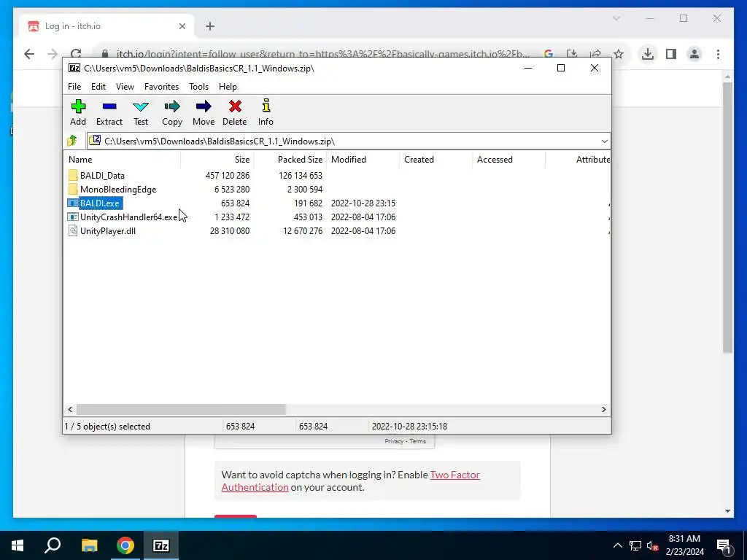The image size is (747, 560).
Task: Click the Chrome URL address bar
Action: 322,54
